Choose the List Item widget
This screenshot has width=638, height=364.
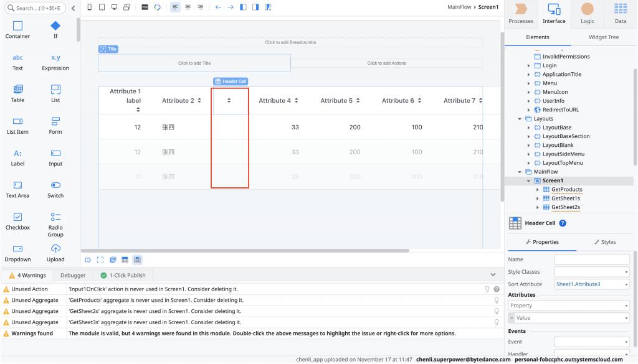point(17,126)
